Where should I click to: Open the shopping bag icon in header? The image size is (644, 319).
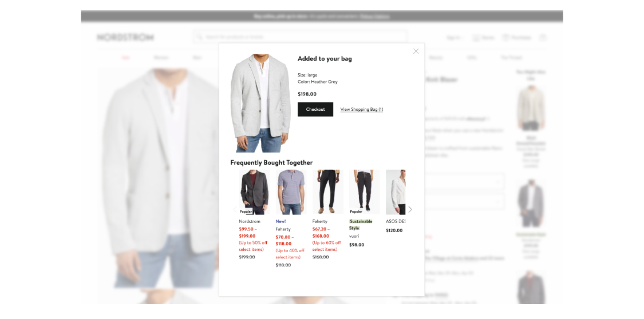point(543,37)
